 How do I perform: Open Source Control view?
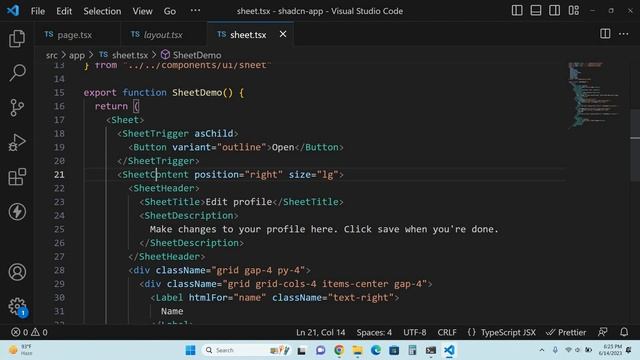[x=17, y=108]
